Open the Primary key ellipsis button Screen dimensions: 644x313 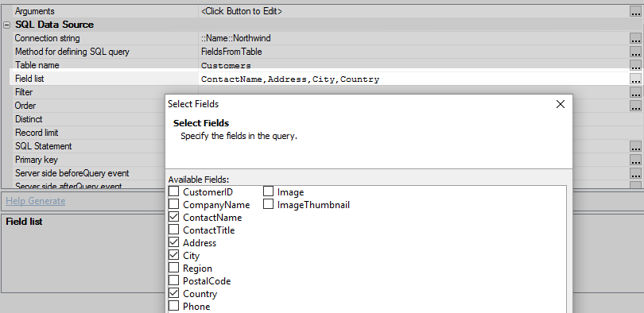[635, 160]
